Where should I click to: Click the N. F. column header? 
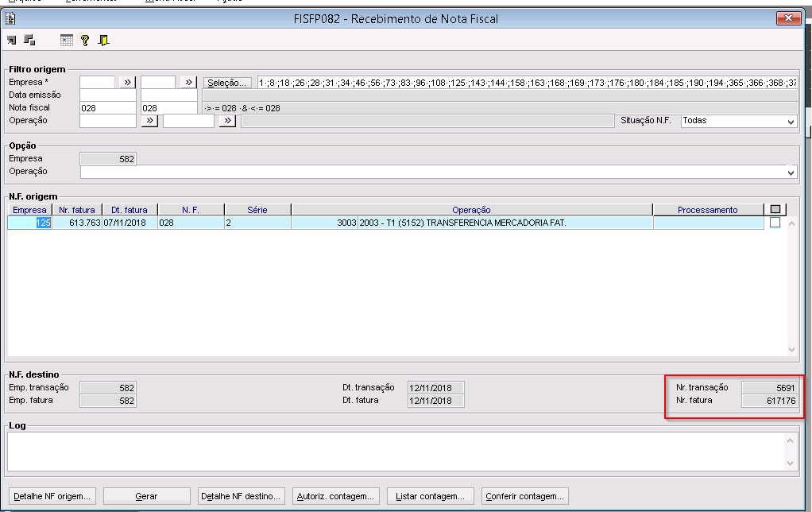click(191, 210)
